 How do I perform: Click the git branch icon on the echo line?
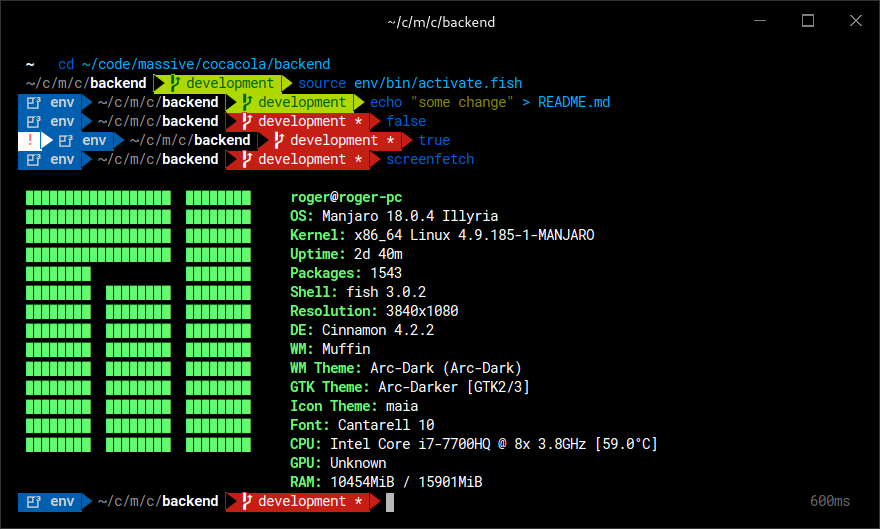(x=247, y=103)
